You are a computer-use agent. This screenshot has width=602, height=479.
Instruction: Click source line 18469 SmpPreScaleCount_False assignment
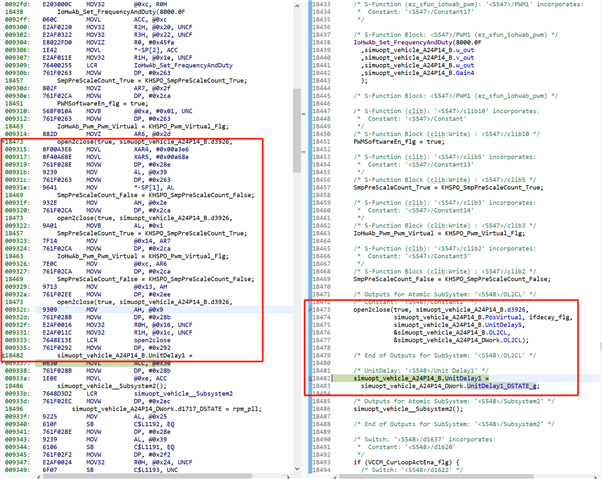pos(452,279)
